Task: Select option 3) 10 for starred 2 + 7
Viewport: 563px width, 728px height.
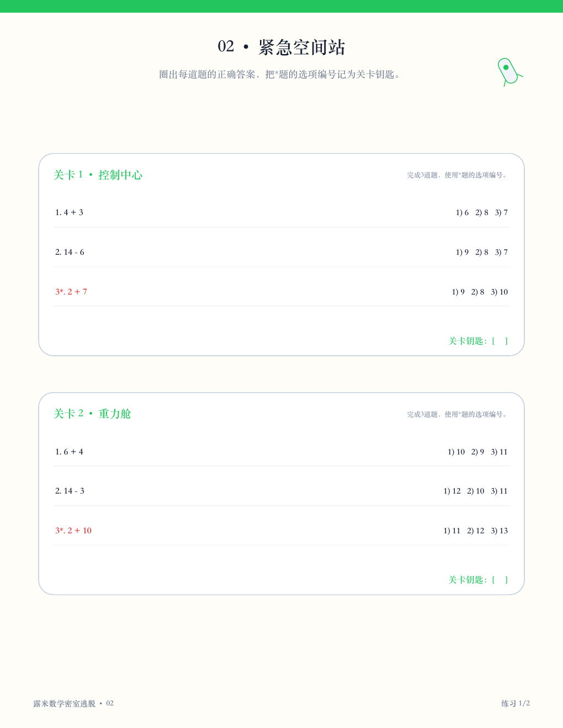Action: 499,292
